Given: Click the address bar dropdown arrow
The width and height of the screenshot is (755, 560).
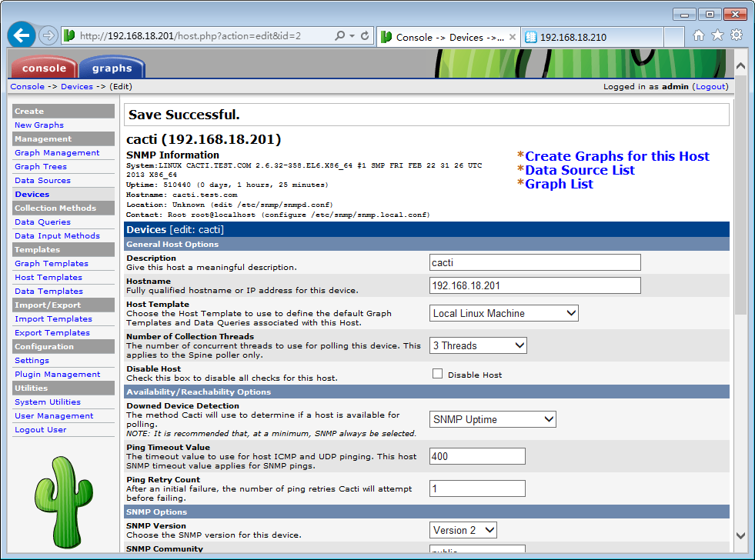Looking at the screenshot, I should (352, 35).
